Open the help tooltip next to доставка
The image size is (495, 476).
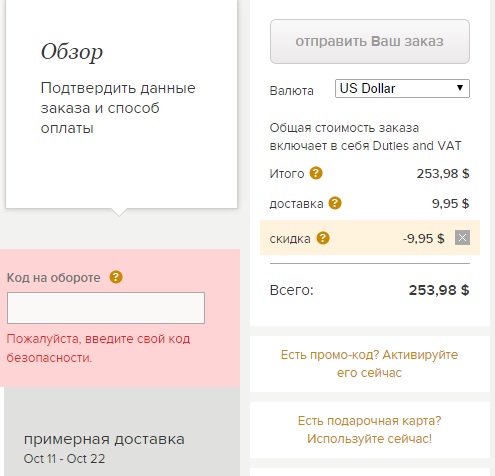coord(335,203)
